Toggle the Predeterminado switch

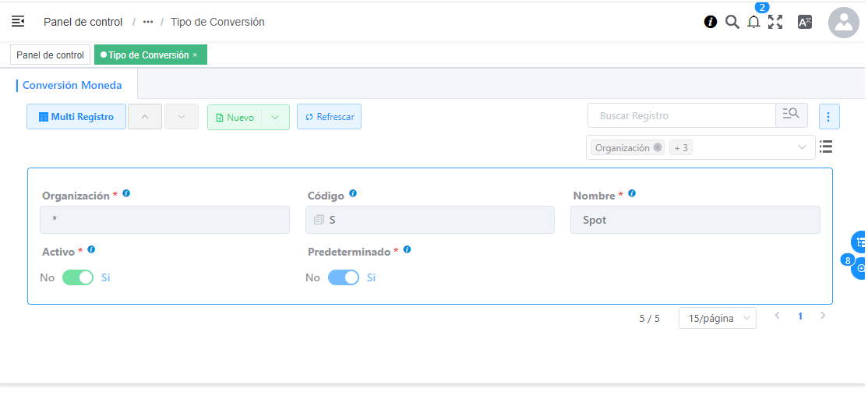tap(343, 277)
